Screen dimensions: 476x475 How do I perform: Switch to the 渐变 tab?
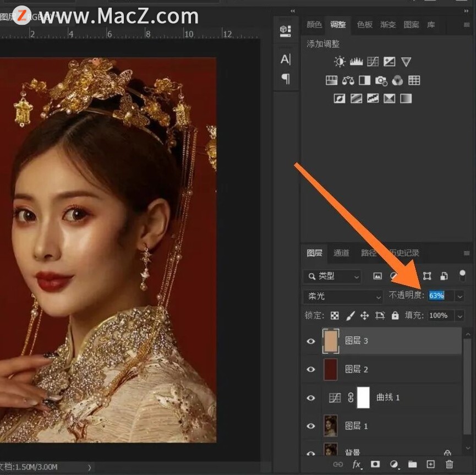point(388,25)
